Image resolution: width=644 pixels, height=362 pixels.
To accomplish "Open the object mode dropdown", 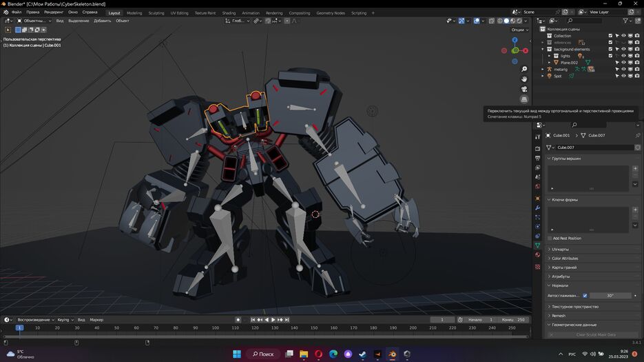I will point(34,21).
